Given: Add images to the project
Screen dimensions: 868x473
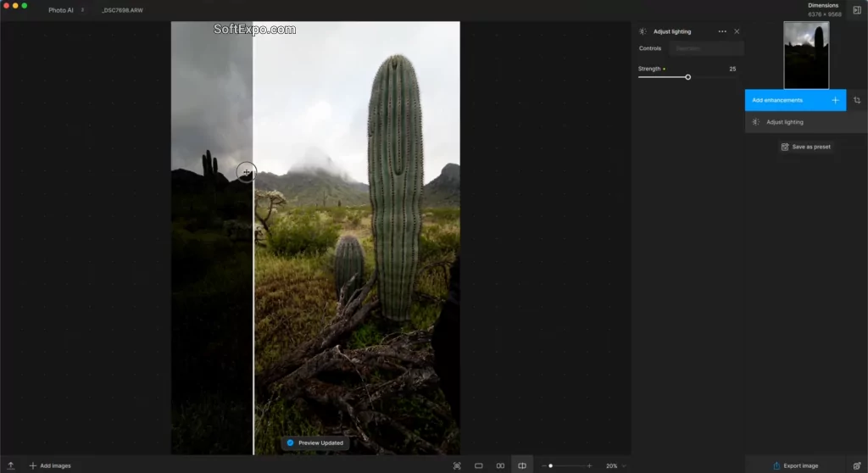Looking at the screenshot, I should [50, 466].
